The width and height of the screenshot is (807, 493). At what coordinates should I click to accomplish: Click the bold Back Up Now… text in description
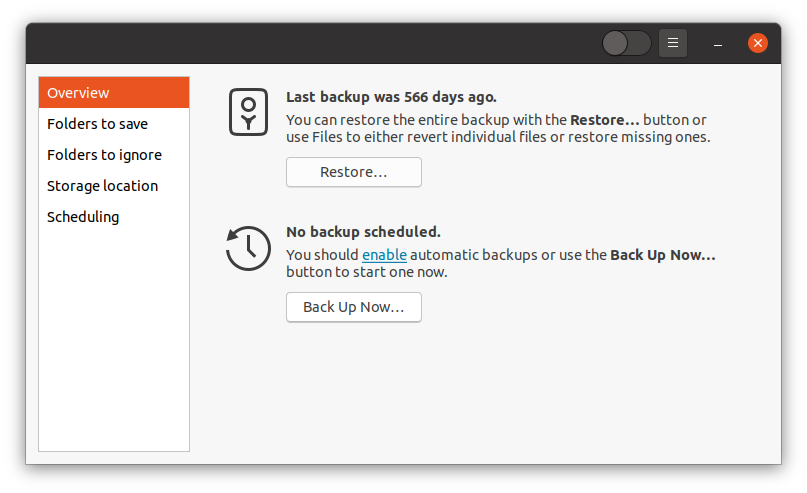663,255
